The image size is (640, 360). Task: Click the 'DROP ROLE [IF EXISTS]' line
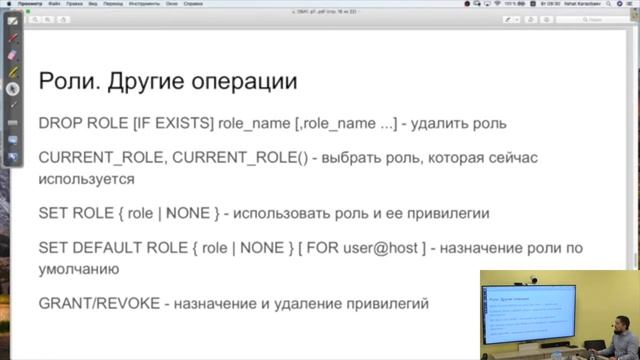273,123
